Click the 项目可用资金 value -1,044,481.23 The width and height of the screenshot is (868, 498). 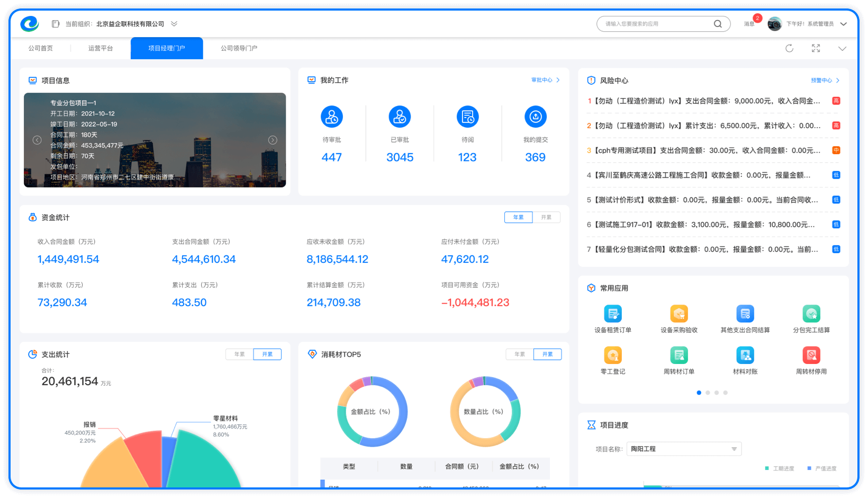click(x=475, y=303)
